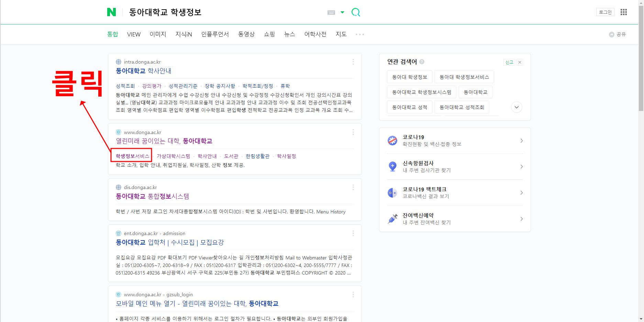The image size is (644, 322).
Task: Click the help icon beside 연관 검색어
Action: coord(422,62)
